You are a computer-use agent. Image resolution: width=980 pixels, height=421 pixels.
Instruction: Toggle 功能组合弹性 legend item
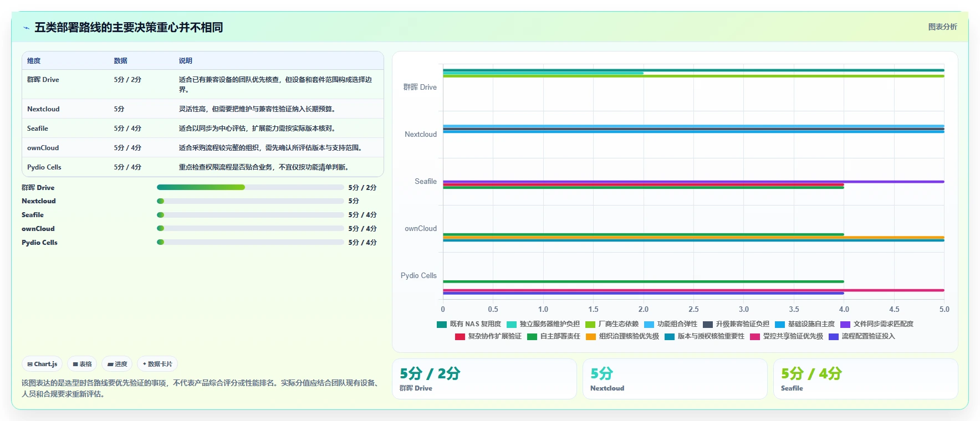coord(671,324)
